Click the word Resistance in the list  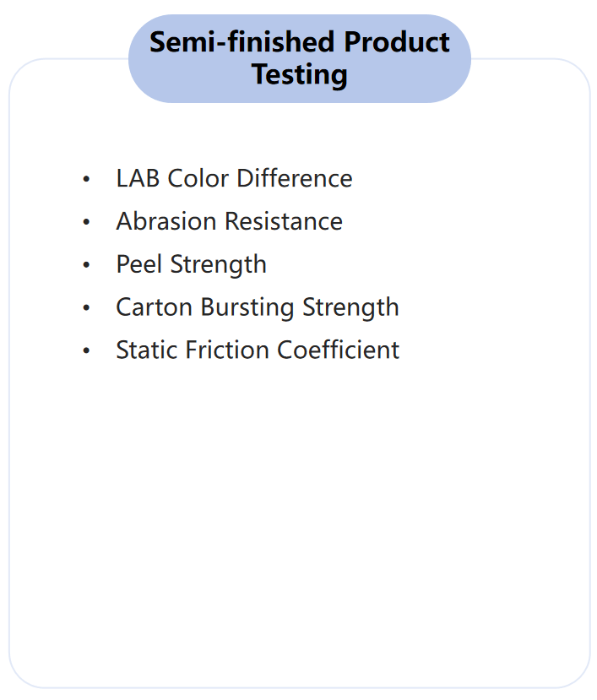(284, 221)
